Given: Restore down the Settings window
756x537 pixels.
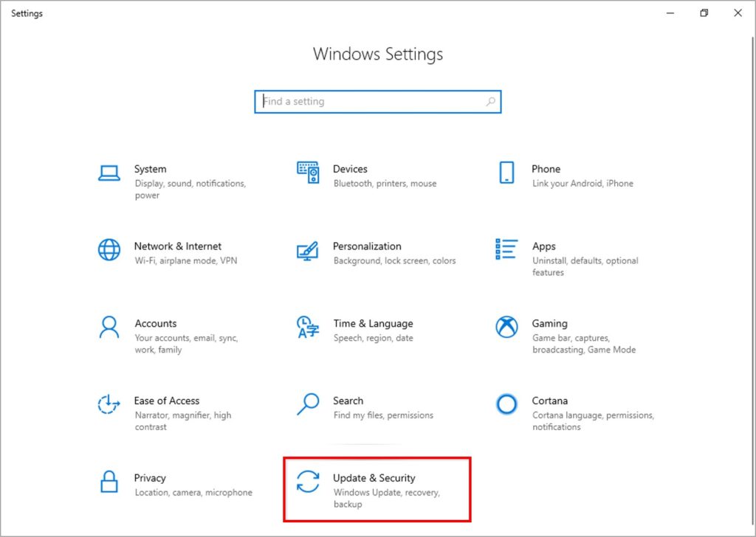Looking at the screenshot, I should coord(704,13).
